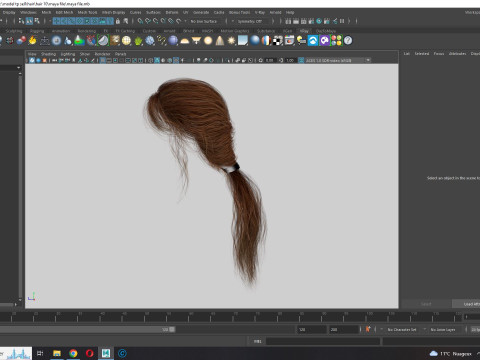The width and height of the screenshot is (480, 360).
Task: Open the Attribute Editor Selected menu
Action: pyautogui.click(x=422, y=53)
